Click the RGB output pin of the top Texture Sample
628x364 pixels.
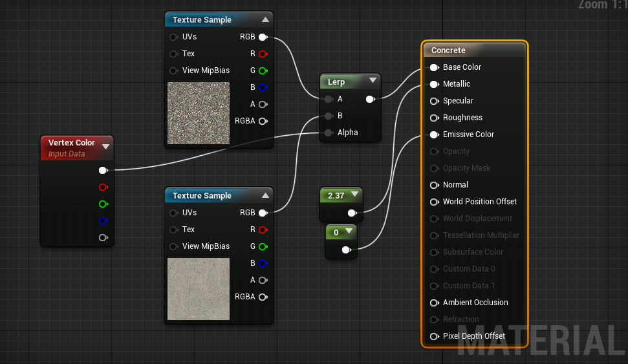[x=263, y=37]
